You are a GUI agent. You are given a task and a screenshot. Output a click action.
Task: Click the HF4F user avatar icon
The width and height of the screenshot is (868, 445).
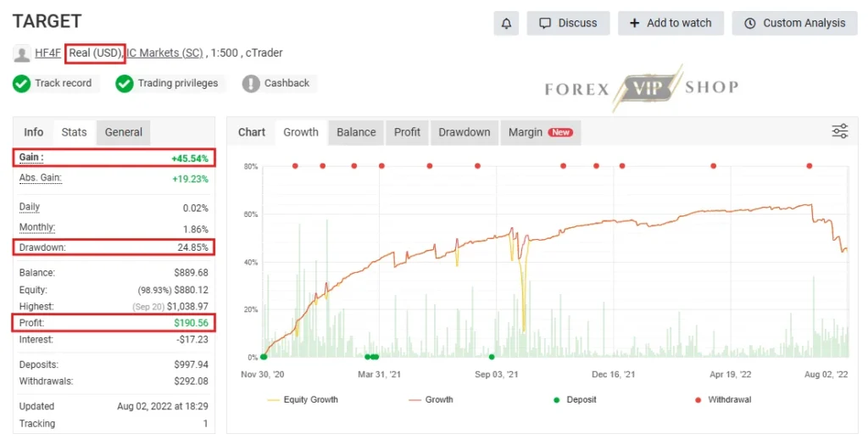click(x=21, y=53)
